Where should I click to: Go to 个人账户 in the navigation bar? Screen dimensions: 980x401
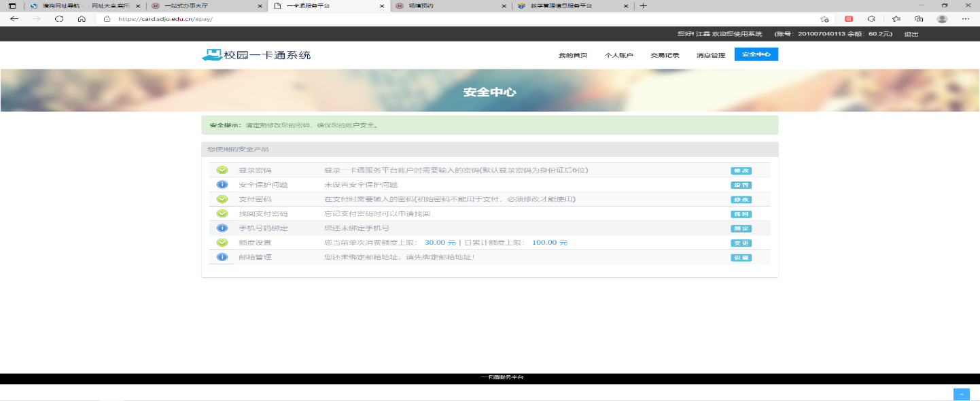[618, 55]
